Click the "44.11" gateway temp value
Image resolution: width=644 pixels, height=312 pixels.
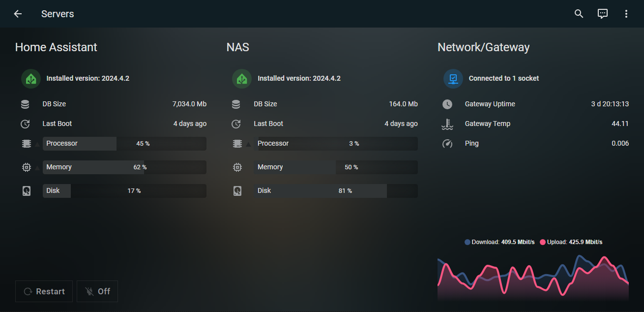620,124
